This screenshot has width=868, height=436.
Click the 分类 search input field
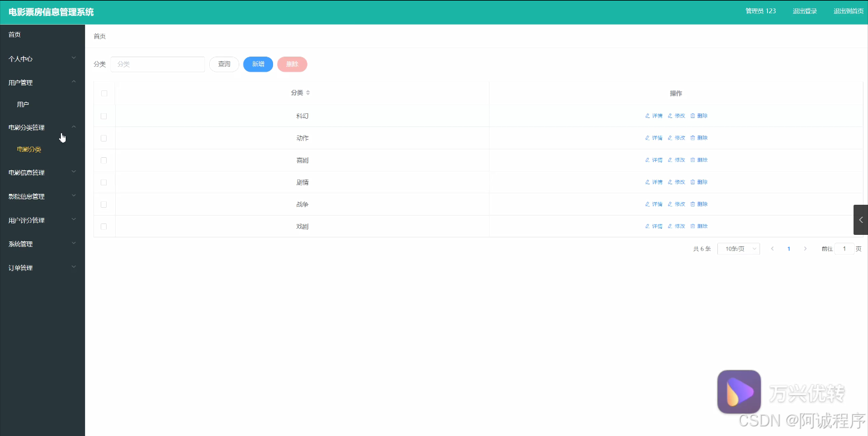click(157, 64)
